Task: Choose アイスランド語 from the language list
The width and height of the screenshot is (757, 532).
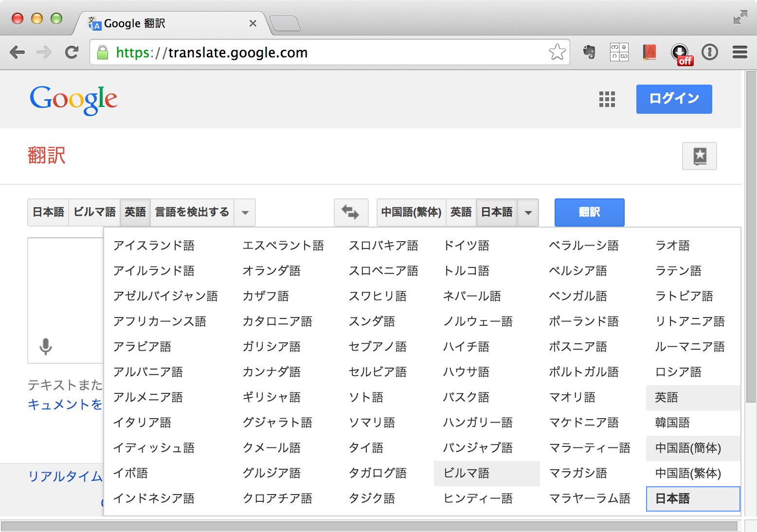Action: point(154,246)
